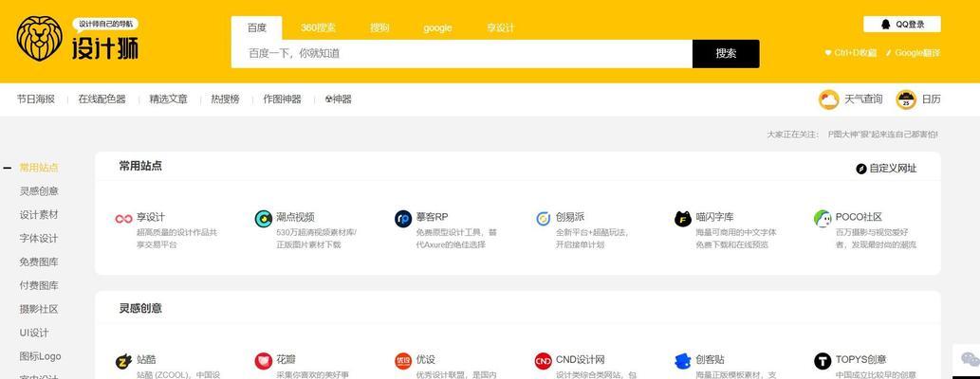980x379 pixels.
Task: Open the 创易派 site icon
Action: click(543, 219)
